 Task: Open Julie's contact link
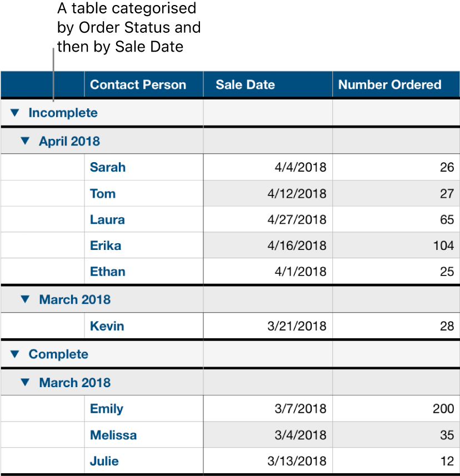click(103, 461)
